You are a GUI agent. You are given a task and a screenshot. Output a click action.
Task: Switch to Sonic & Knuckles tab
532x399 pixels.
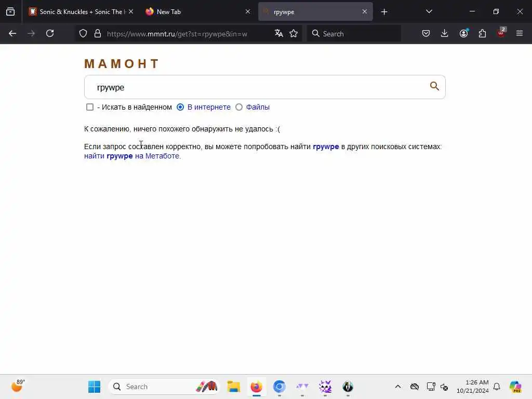81,11
